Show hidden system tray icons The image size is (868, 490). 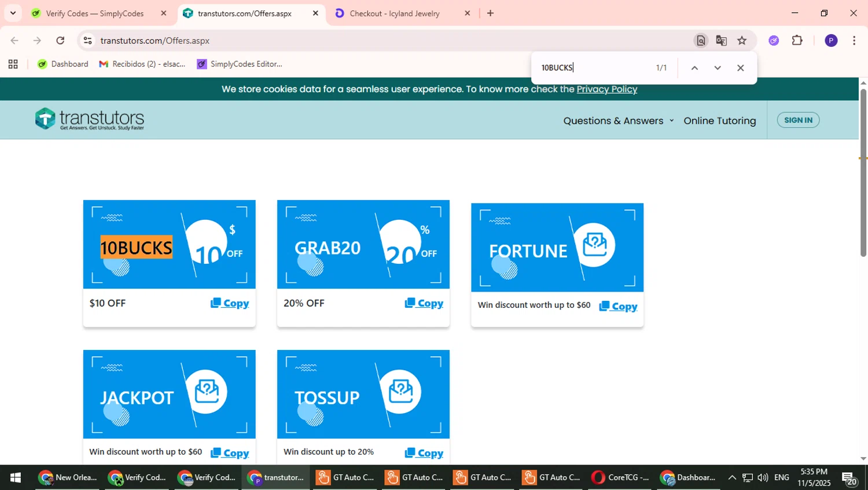click(732, 478)
